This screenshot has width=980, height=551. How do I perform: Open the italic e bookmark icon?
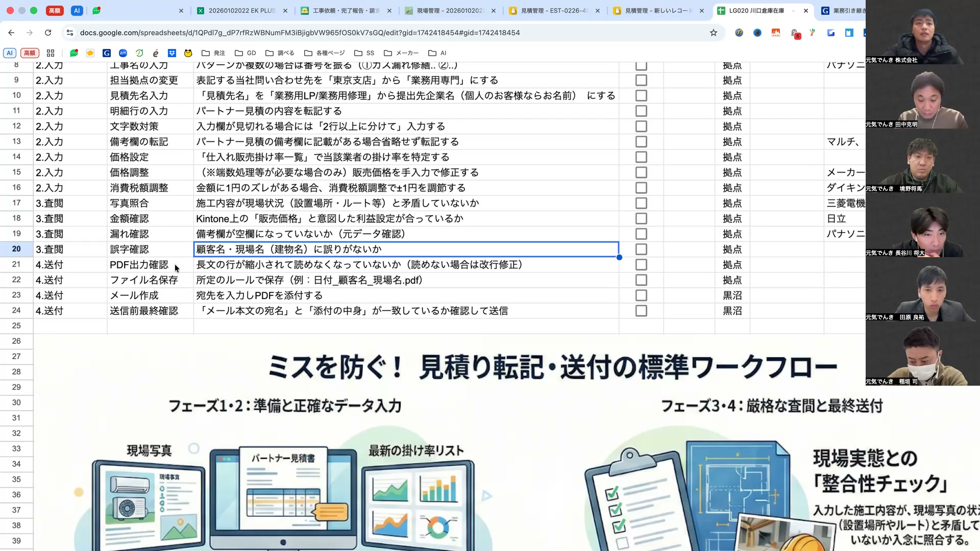coord(156,53)
